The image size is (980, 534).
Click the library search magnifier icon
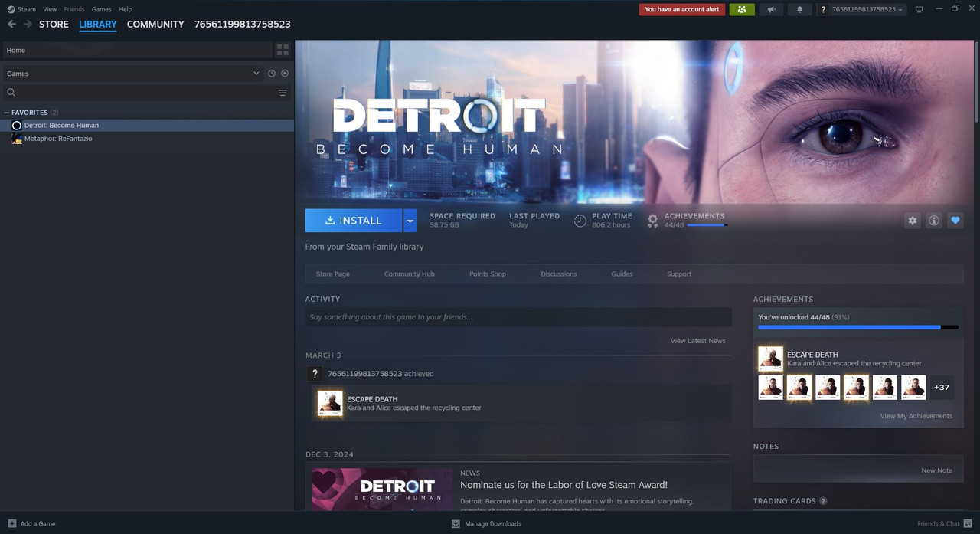pos(11,93)
